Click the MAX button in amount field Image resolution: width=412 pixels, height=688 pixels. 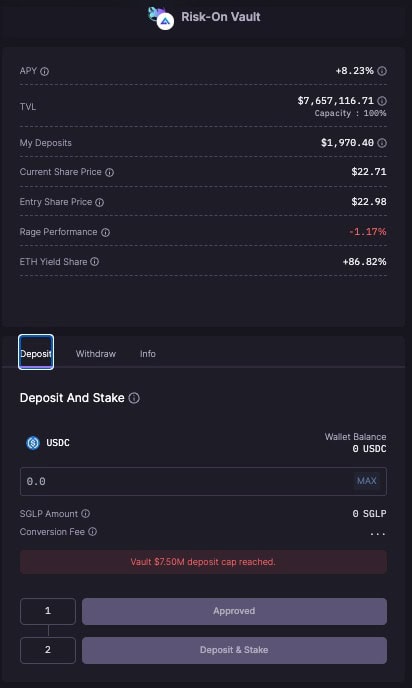(366, 481)
